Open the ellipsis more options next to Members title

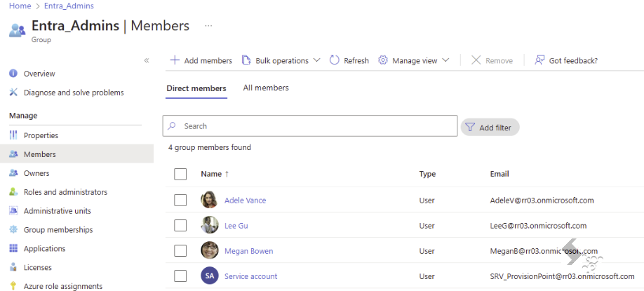(208, 26)
